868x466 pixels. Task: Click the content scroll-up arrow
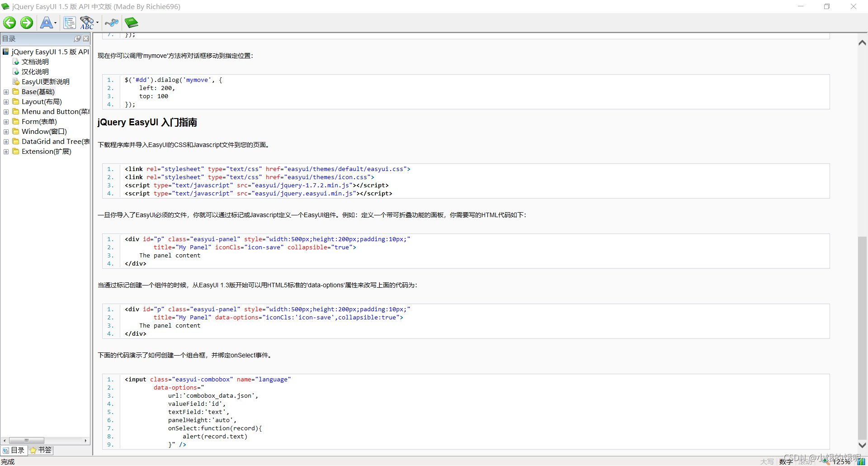(862, 43)
